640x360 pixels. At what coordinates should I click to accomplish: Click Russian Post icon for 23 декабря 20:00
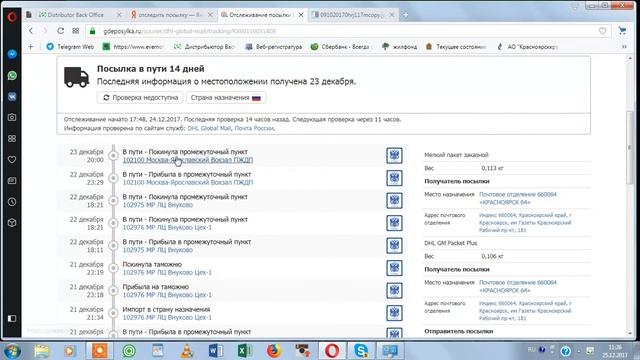click(x=394, y=156)
